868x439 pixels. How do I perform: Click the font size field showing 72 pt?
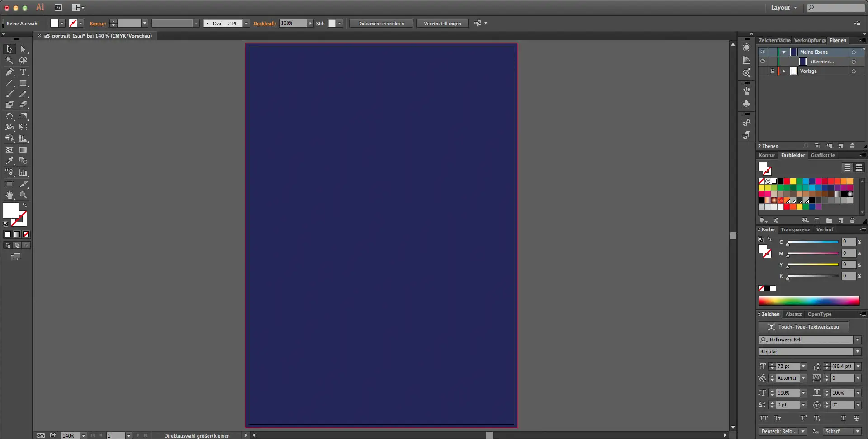pos(788,367)
